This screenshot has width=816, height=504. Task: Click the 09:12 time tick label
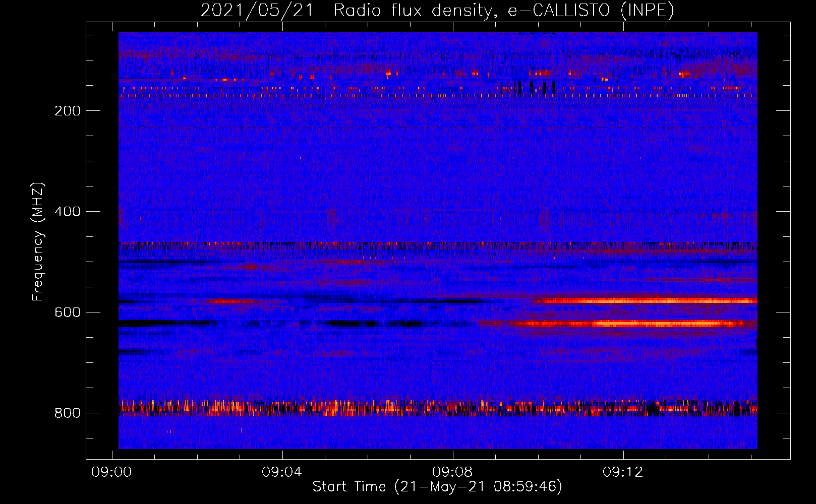[x=623, y=472]
